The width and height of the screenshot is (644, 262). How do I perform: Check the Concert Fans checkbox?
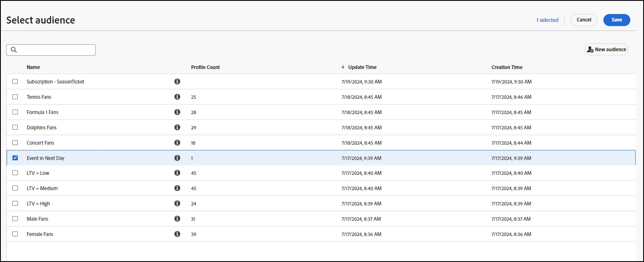click(x=15, y=143)
